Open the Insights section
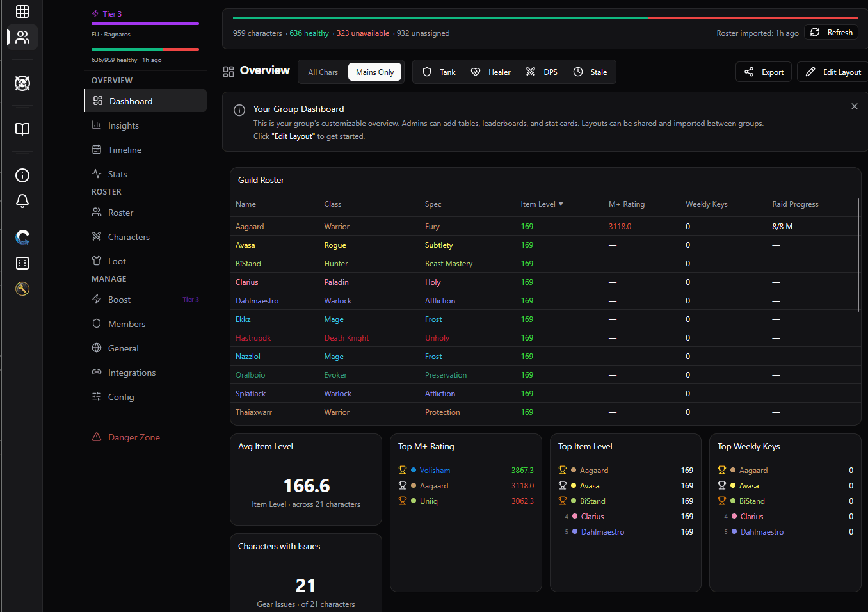Screen dimensions: 868x612 click(x=123, y=125)
